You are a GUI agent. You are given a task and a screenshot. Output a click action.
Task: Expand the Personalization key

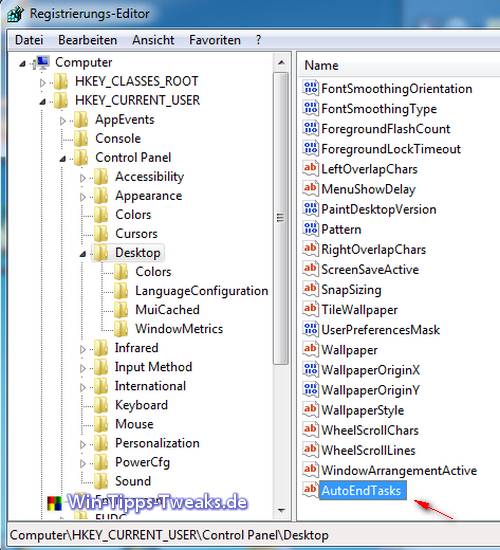pos(83,444)
